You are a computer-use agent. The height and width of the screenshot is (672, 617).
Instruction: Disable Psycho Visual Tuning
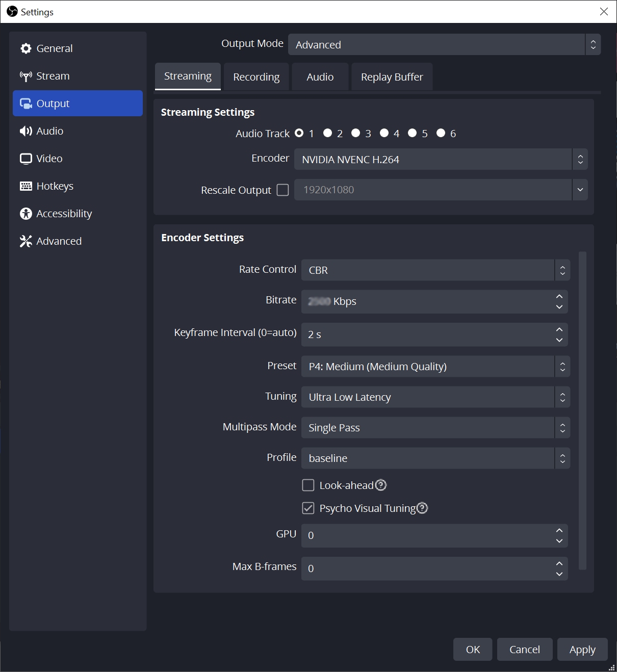[x=308, y=508]
